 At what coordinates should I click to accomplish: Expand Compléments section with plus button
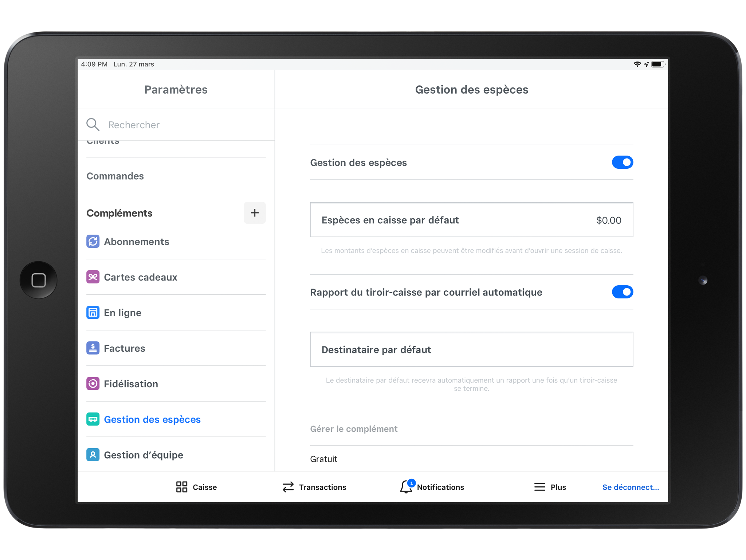pos(255,213)
